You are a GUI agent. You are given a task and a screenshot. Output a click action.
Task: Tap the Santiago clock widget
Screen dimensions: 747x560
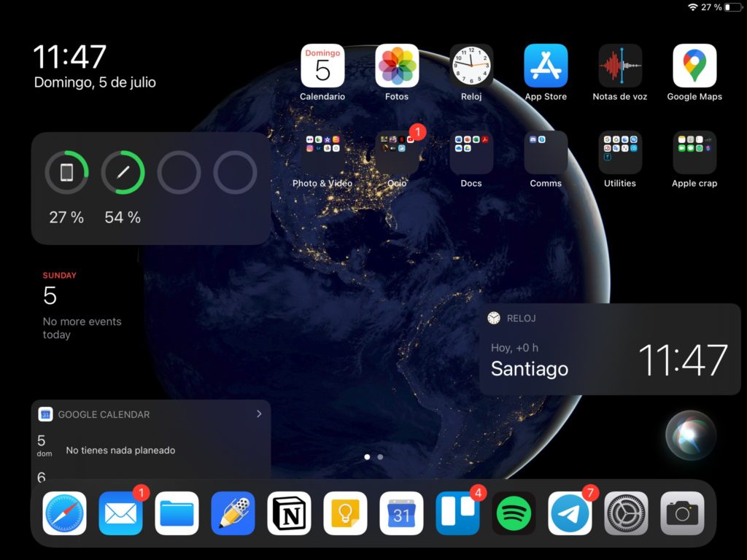pyautogui.click(x=609, y=349)
